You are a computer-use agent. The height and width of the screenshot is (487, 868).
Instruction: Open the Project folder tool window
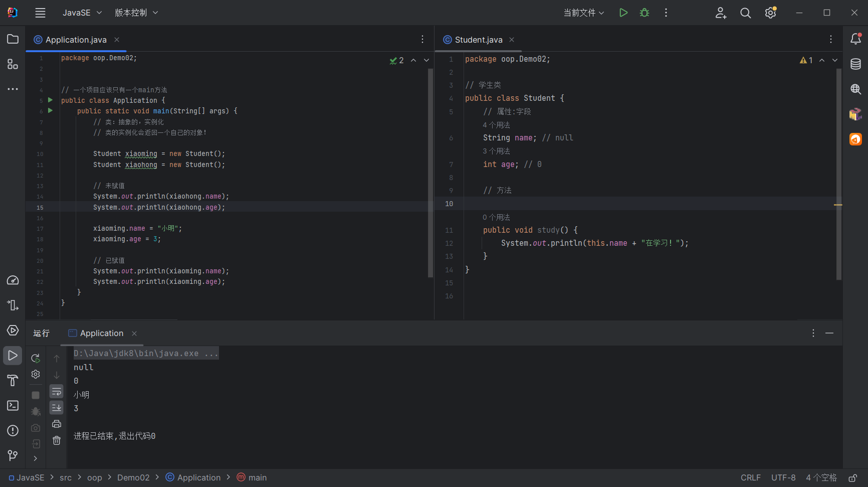[x=13, y=39]
